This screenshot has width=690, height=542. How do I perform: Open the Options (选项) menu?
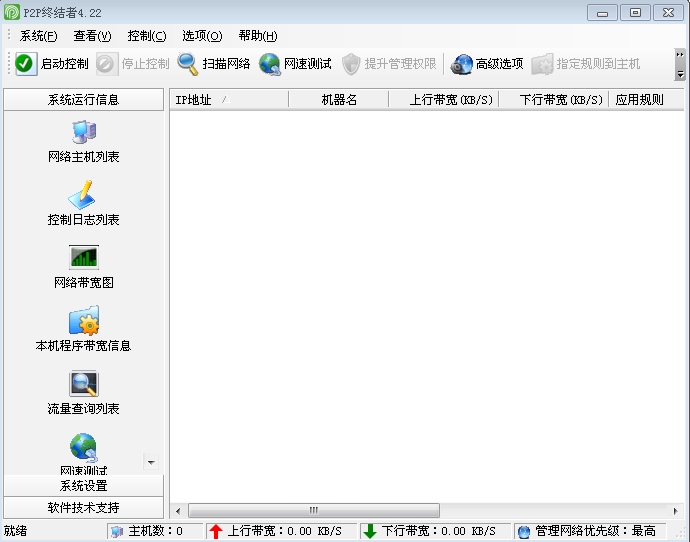point(202,36)
